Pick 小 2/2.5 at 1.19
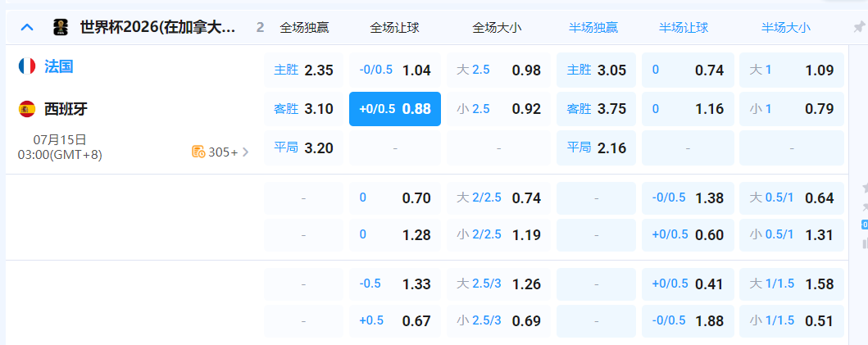Viewport: 868px width, 345px height. tap(499, 235)
